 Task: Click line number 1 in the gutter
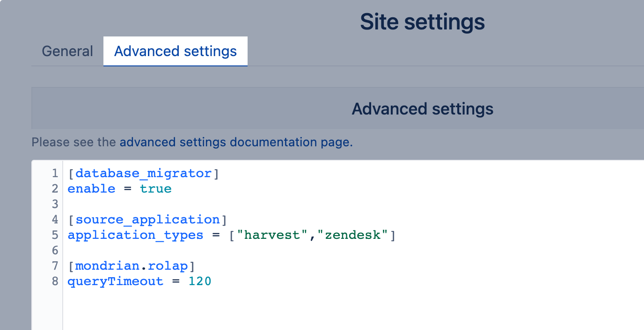pos(55,173)
